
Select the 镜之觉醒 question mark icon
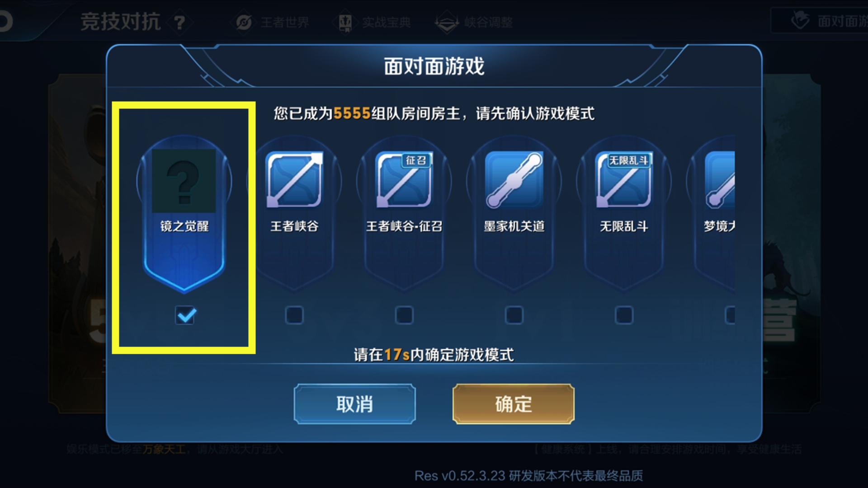(x=184, y=181)
